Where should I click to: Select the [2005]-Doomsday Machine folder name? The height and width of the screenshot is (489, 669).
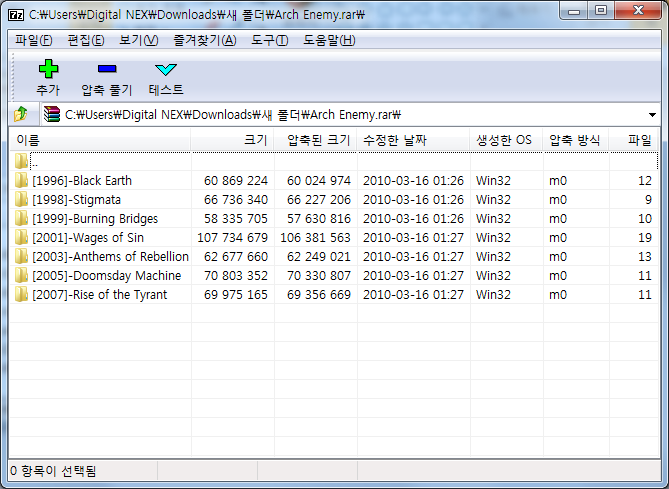click(107, 276)
